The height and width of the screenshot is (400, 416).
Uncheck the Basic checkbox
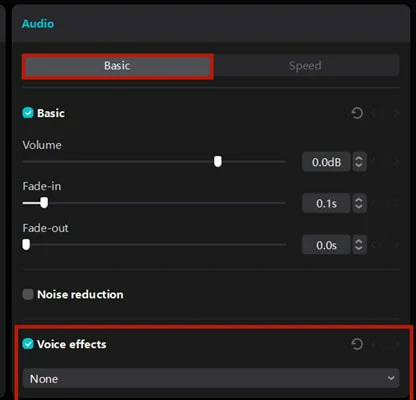28,113
